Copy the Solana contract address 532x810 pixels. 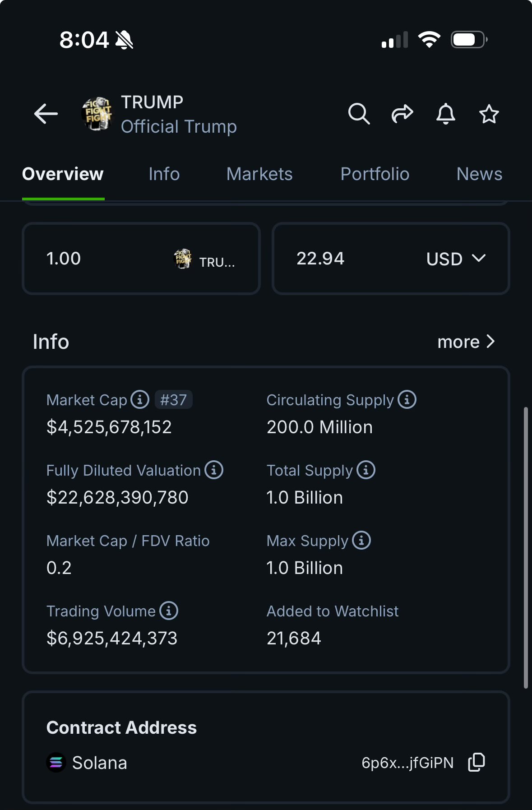476,762
